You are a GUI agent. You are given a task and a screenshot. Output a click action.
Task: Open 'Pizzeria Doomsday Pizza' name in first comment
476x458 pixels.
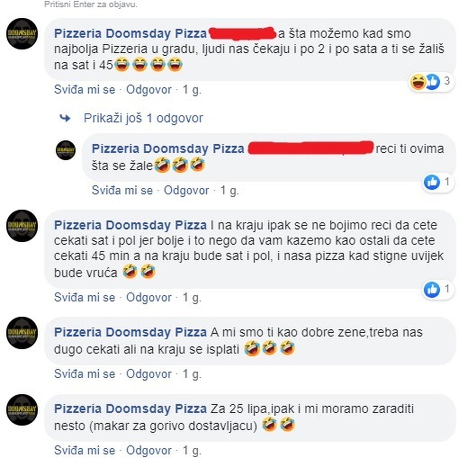tap(130, 33)
